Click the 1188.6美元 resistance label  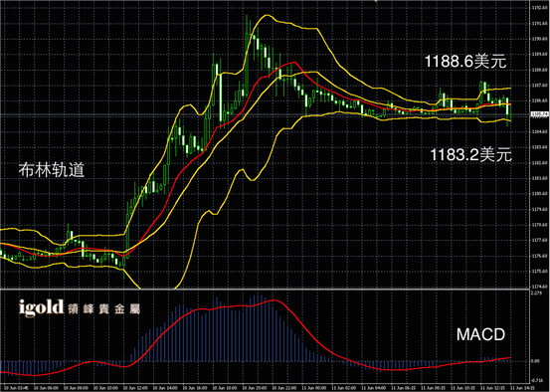pos(465,62)
